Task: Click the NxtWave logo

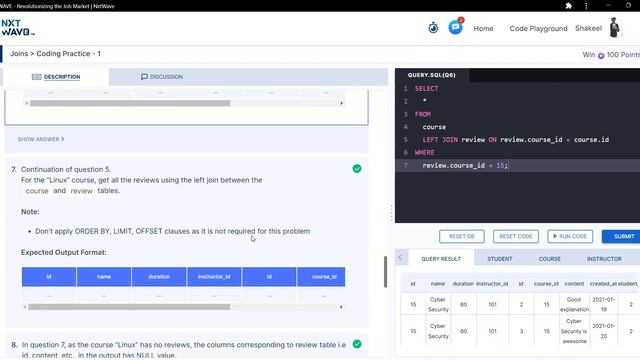Action: (x=18, y=27)
